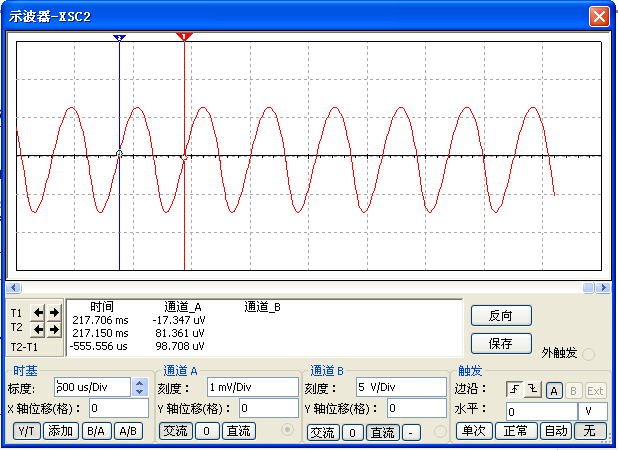618x450 pixels.
Task: Set channel A coupling to 交流
Action: 175,431
